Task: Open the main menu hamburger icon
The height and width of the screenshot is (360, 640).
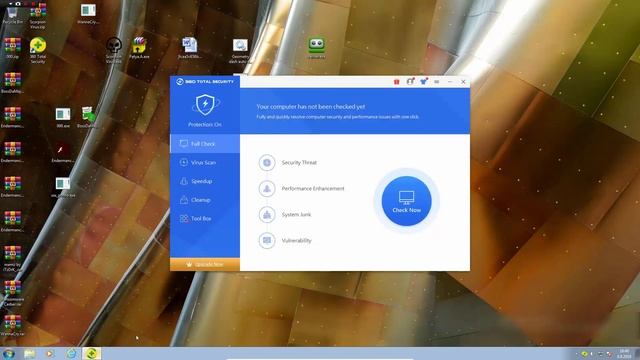Action: pos(437,82)
